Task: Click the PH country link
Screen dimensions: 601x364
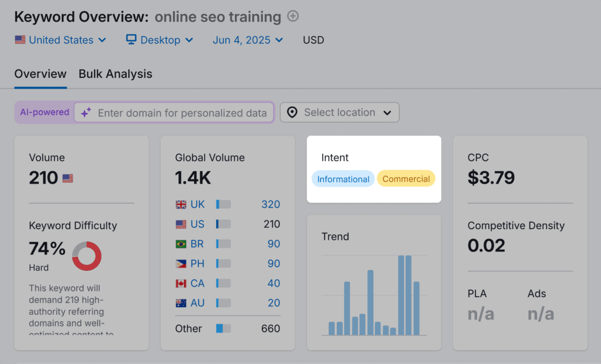Action: (197, 263)
